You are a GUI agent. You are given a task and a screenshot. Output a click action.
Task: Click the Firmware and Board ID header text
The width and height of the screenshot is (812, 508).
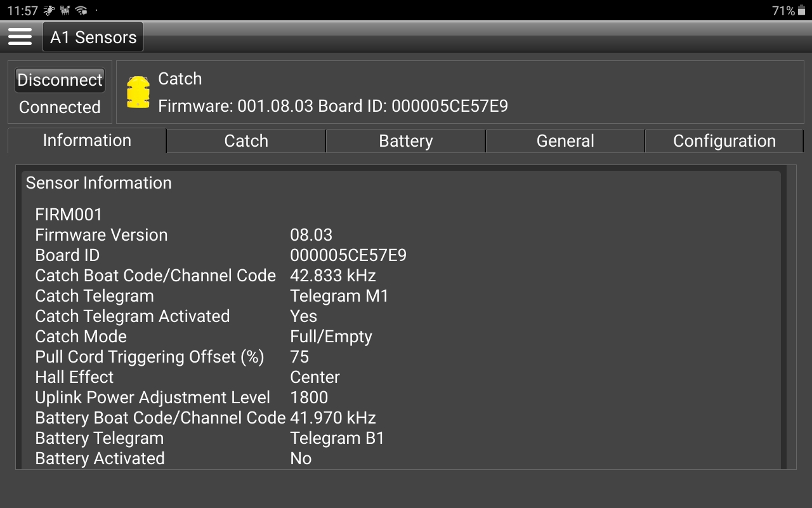click(332, 106)
